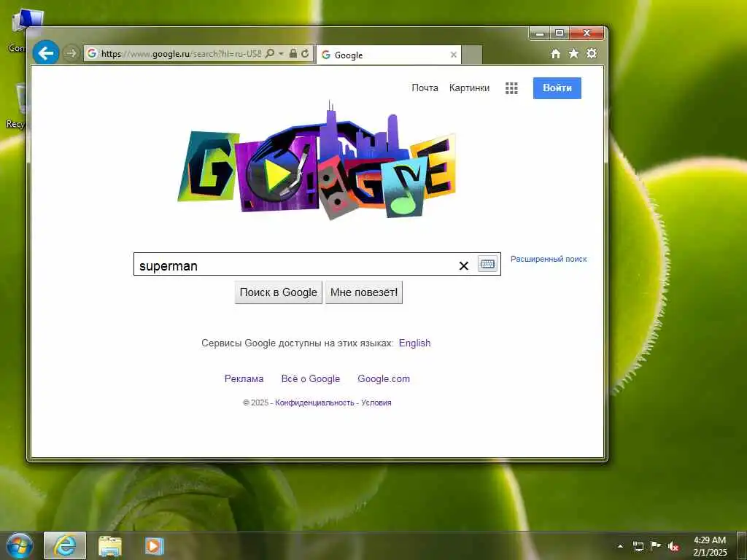Select the Google tab

coord(389,55)
